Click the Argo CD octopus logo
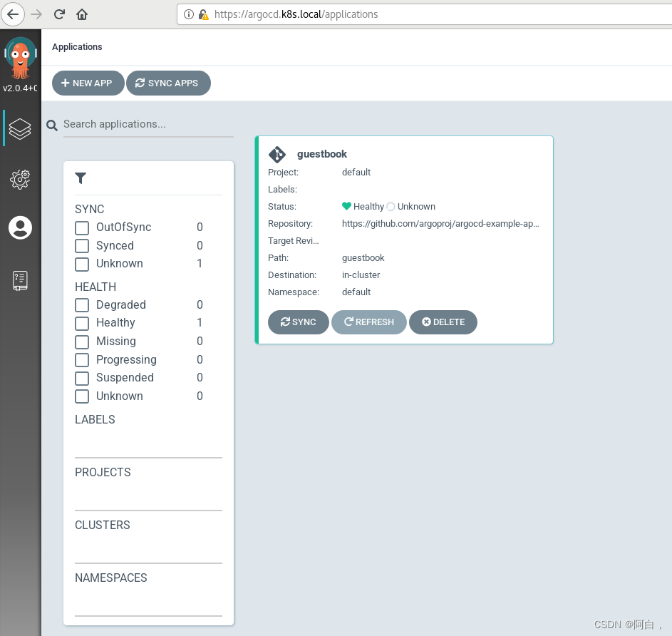 pos(20,58)
